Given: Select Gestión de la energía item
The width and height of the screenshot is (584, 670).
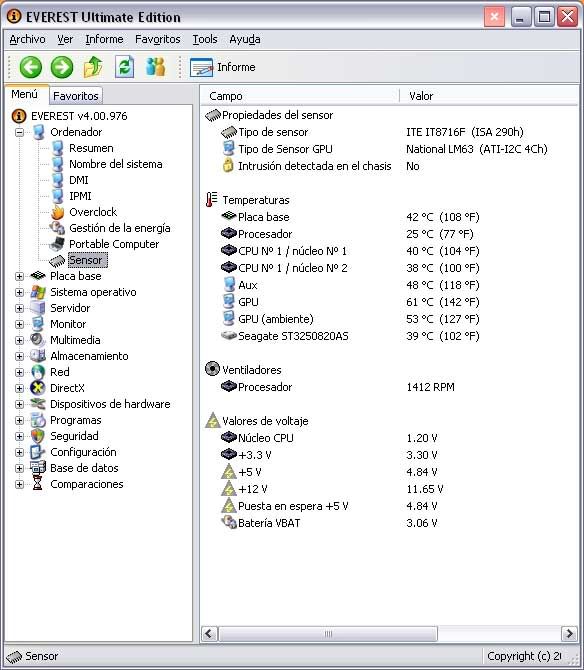Looking at the screenshot, I should [x=120, y=228].
